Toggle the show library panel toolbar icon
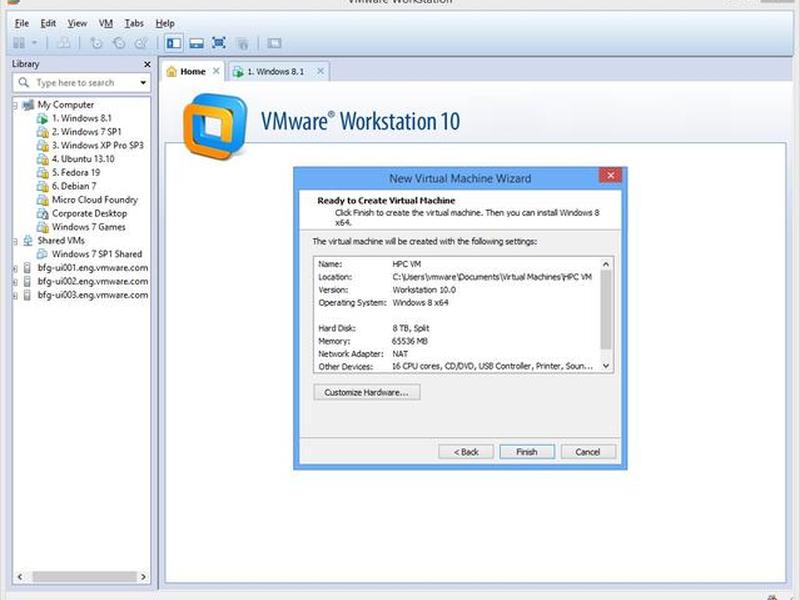The height and width of the screenshot is (600, 800). tap(174, 43)
